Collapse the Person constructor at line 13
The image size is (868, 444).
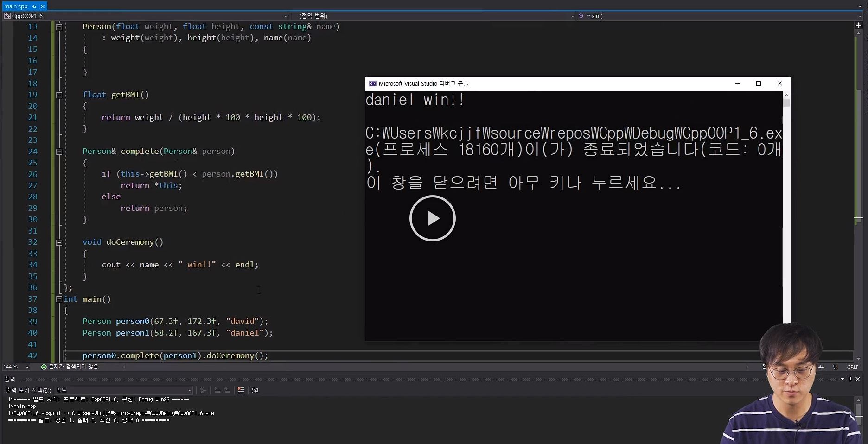click(x=59, y=27)
